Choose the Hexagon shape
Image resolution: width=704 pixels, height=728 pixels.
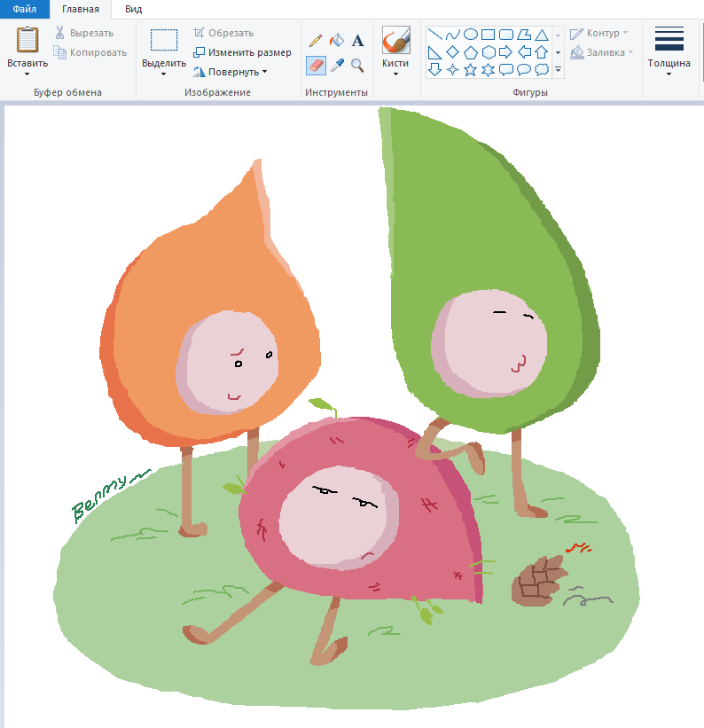pyautogui.click(x=488, y=52)
